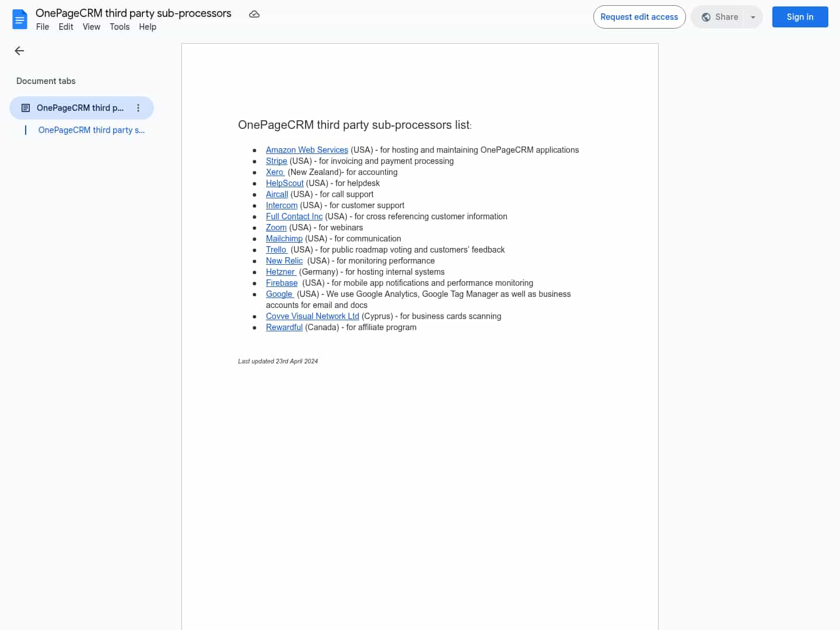This screenshot has width=840, height=630.
Task: Select the OnePageCRM third party sub-tab
Action: (x=91, y=129)
